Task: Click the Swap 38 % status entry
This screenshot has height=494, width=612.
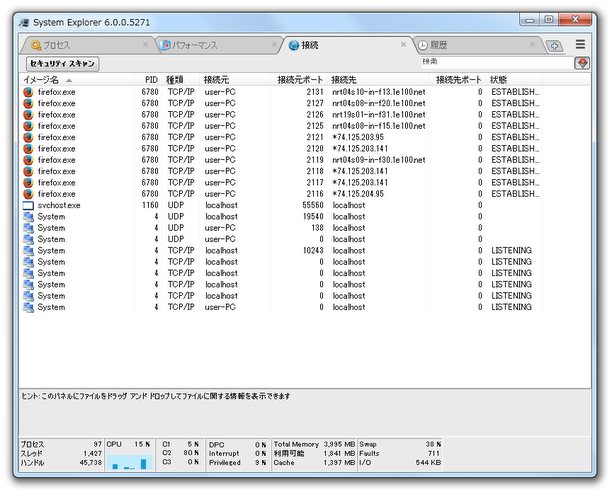Action: 400,444
